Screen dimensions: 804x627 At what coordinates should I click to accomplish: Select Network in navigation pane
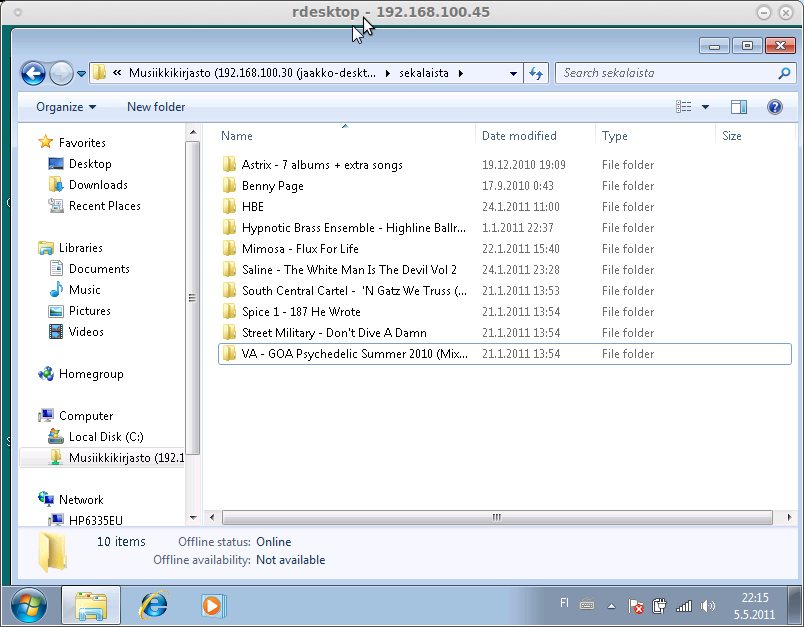[81, 500]
